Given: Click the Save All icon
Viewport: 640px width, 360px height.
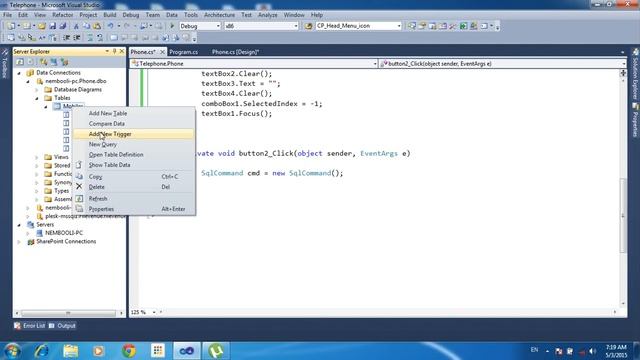Looking at the screenshot, I should pos(62,26).
